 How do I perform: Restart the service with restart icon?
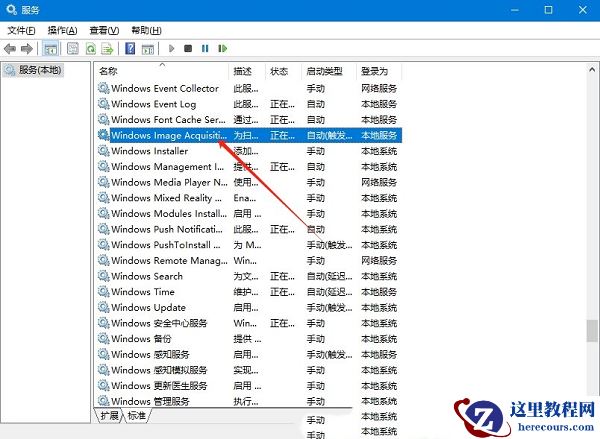pyautogui.click(x=222, y=49)
